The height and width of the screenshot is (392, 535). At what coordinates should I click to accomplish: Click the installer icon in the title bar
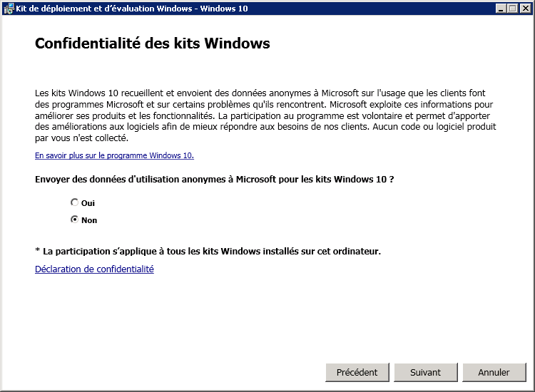tap(9, 8)
